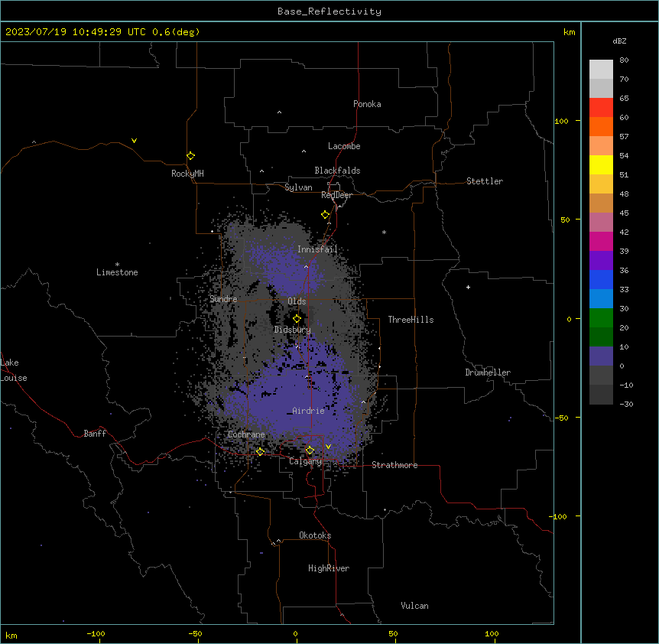Viewport: 659px width, 644px height.
Task: Click the -30 value on the dBZ scale
Action: (626, 404)
